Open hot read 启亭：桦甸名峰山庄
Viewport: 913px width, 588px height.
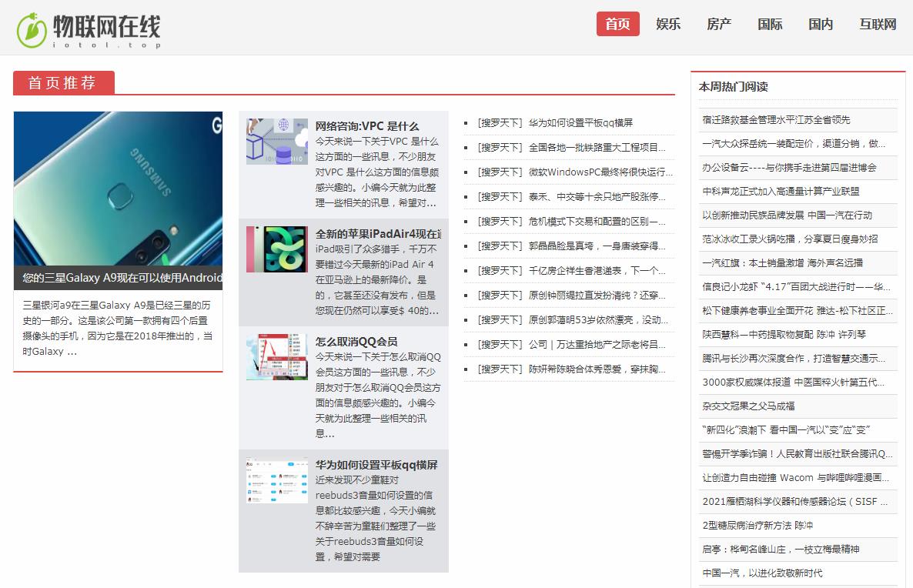[x=781, y=550]
